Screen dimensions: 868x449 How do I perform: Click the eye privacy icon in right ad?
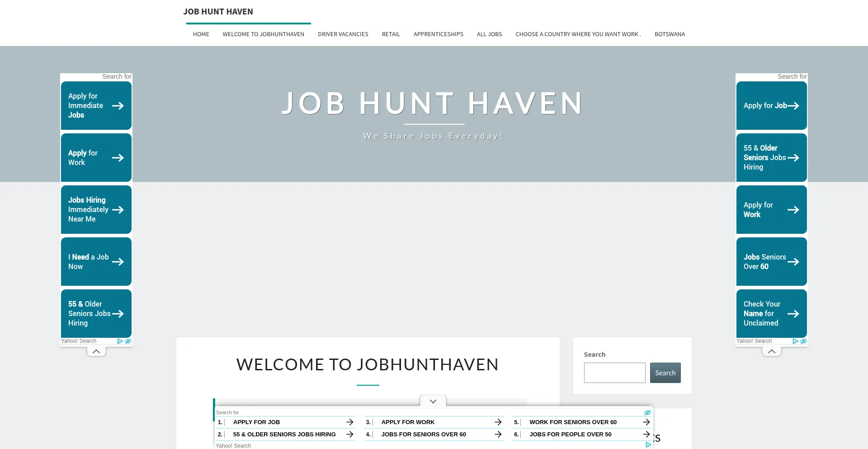[x=803, y=341]
